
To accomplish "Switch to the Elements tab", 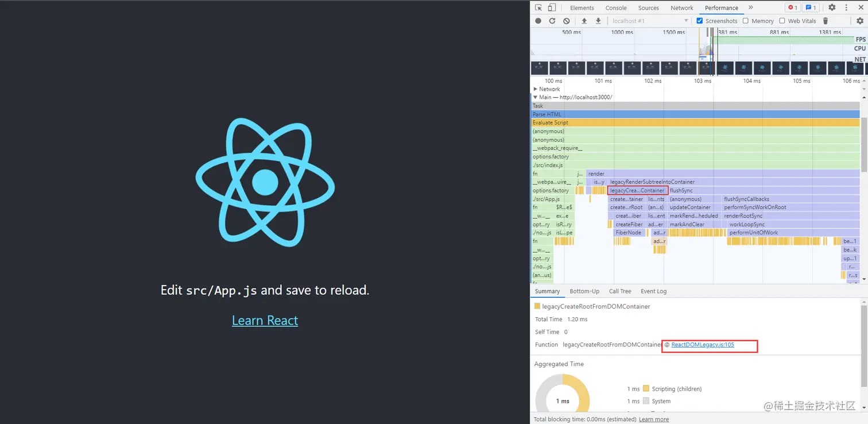I will tap(582, 7).
